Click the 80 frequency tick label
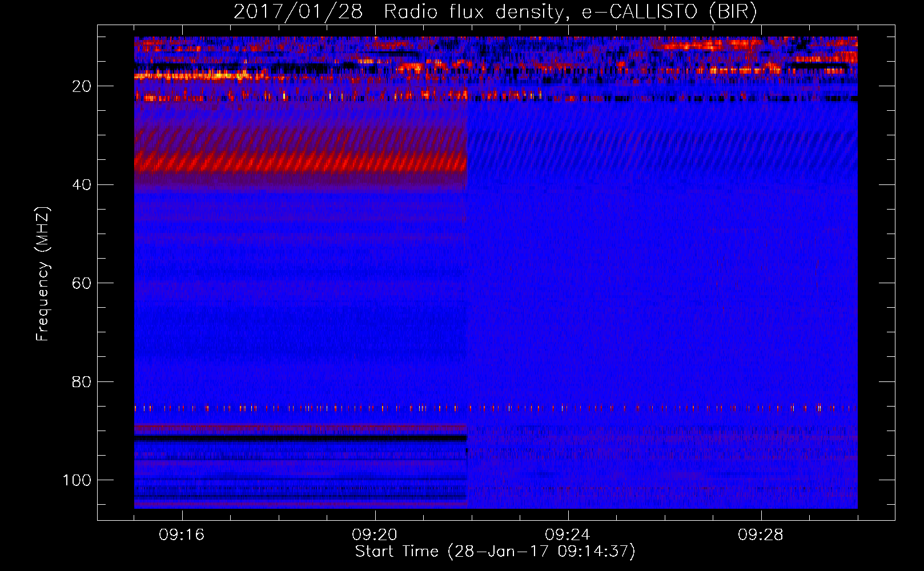 coord(82,381)
